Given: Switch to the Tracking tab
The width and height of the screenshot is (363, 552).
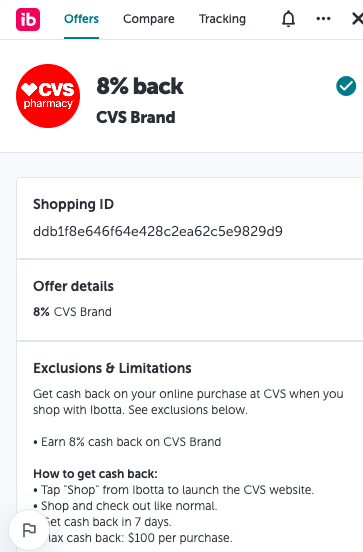Looking at the screenshot, I should [x=223, y=19].
